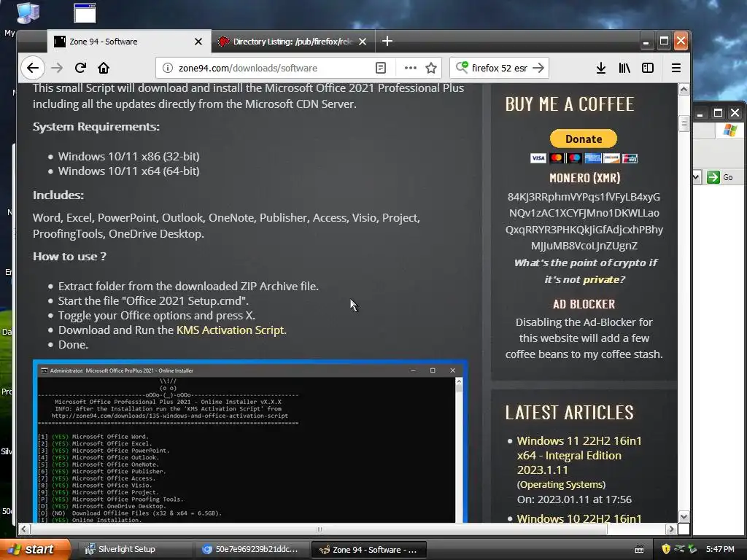Open a new tab
747x560 pixels.
coord(387,42)
